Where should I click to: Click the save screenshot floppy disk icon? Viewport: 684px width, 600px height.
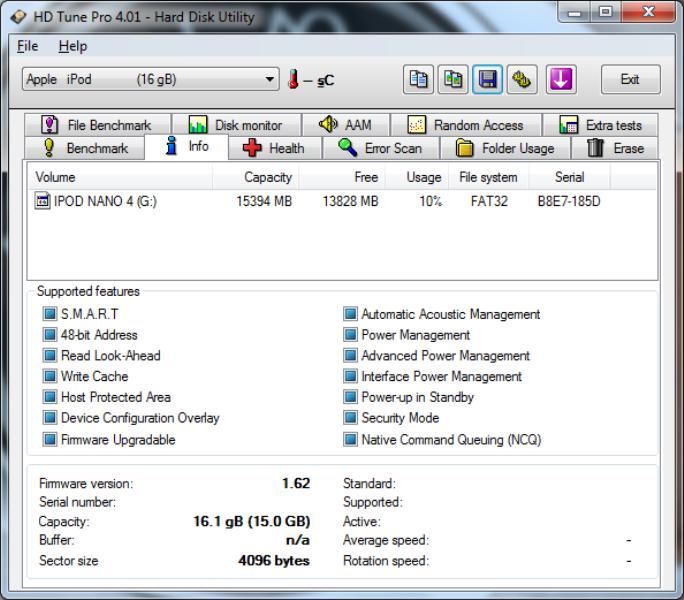(487, 80)
